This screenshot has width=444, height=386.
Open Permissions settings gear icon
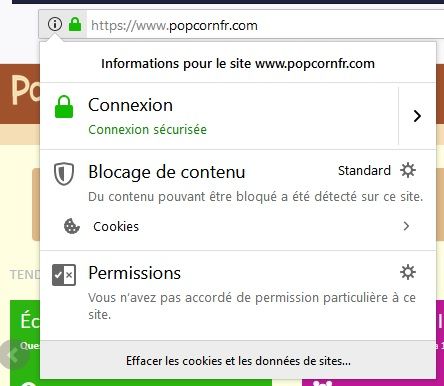pyautogui.click(x=408, y=272)
